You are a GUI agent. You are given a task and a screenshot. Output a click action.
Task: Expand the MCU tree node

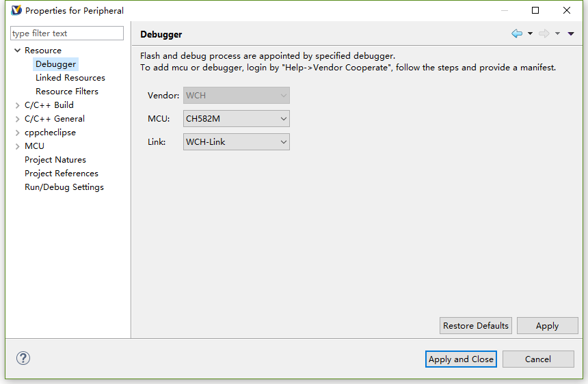(18, 146)
